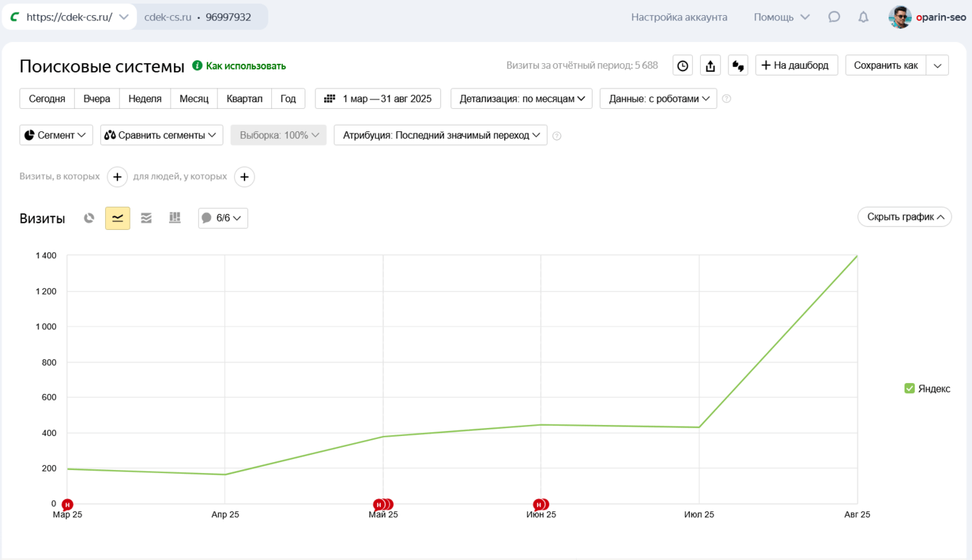Uncheck the Яндекс legend checkbox

(910, 389)
